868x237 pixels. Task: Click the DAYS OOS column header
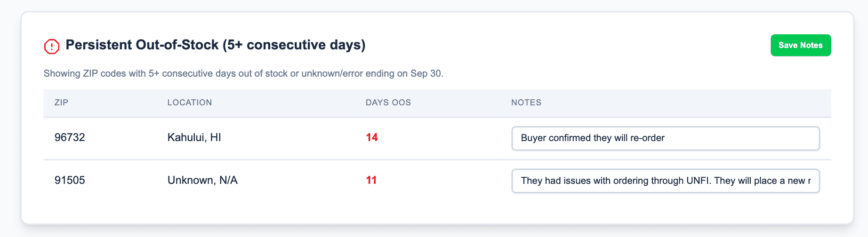[x=388, y=103]
